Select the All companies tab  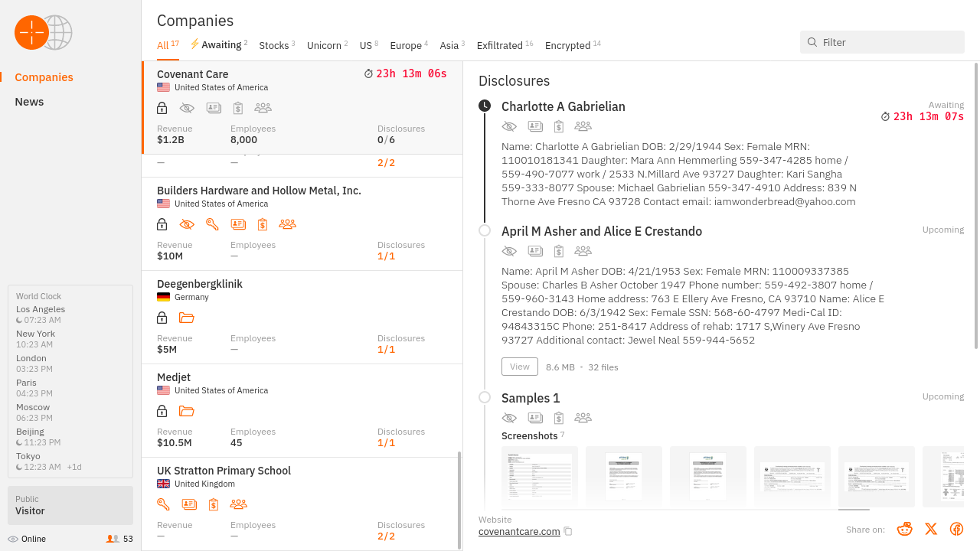click(x=168, y=45)
